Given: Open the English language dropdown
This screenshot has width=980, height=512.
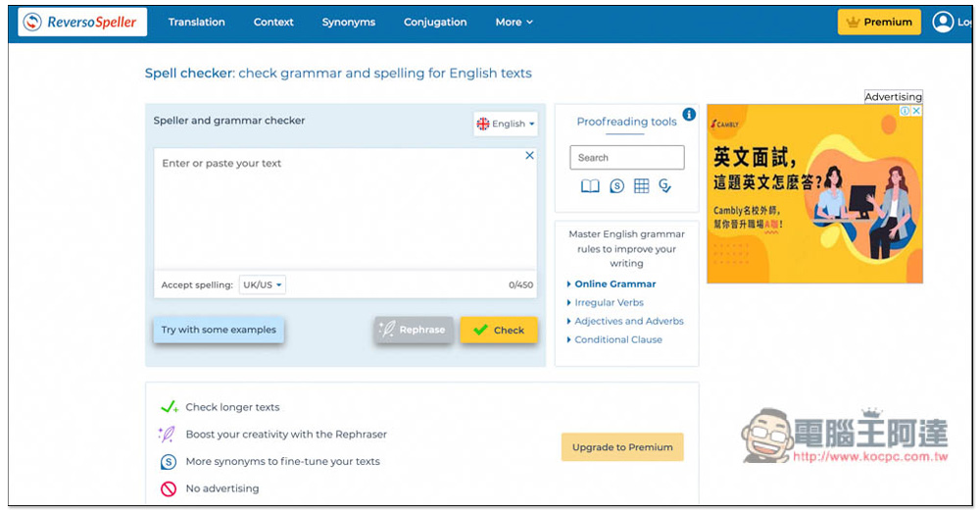Looking at the screenshot, I should (x=506, y=124).
